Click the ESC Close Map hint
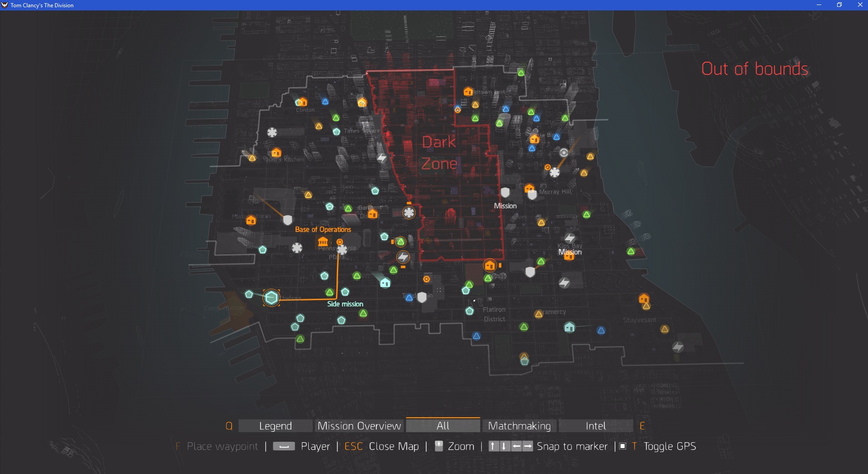Screen dimensions: 868x474 click(x=381, y=446)
